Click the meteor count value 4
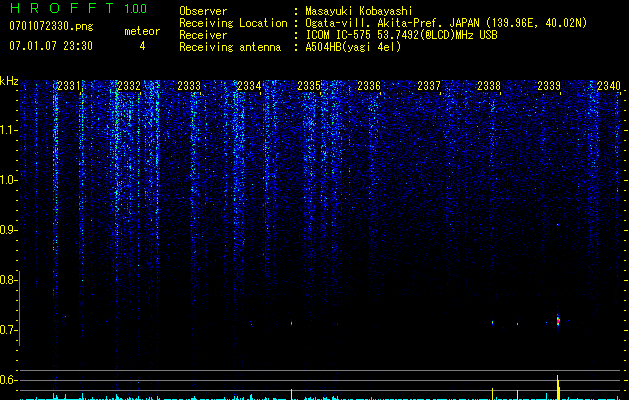The image size is (629, 400). pyautogui.click(x=142, y=46)
